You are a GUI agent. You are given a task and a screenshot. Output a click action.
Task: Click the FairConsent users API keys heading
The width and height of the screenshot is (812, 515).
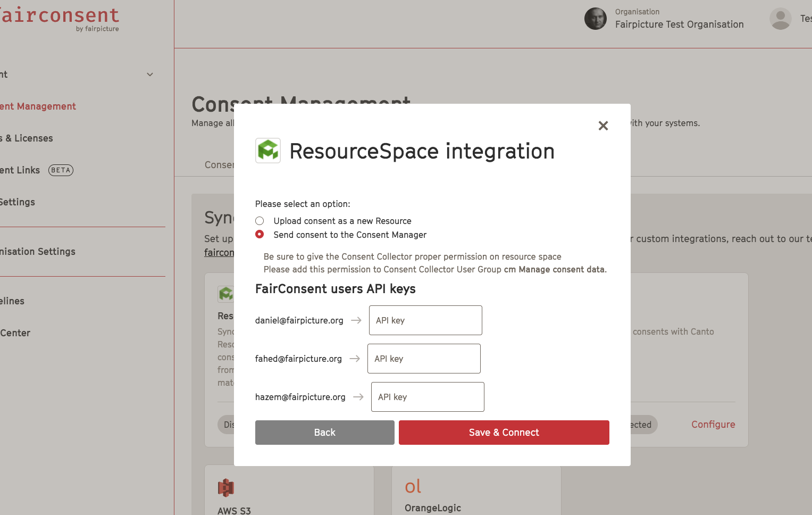[x=336, y=289]
